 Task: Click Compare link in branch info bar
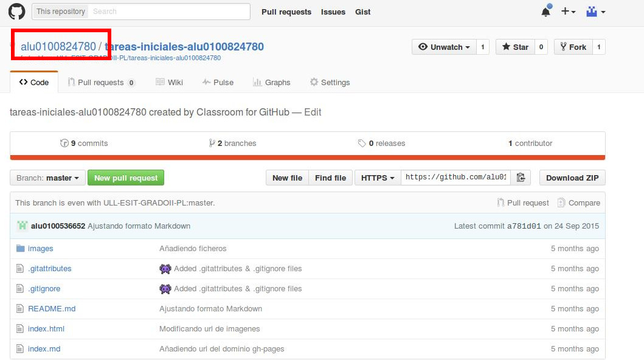pos(579,202)
